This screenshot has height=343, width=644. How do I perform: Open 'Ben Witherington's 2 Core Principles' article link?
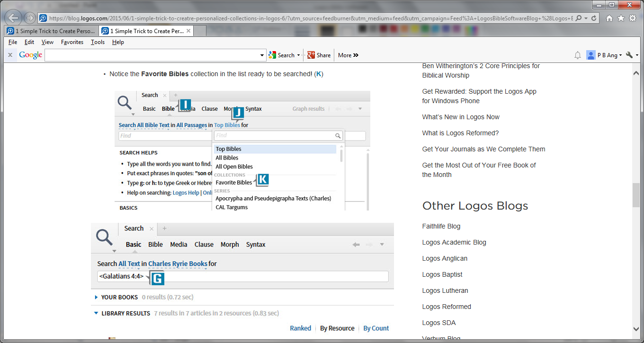click(481, 70)
